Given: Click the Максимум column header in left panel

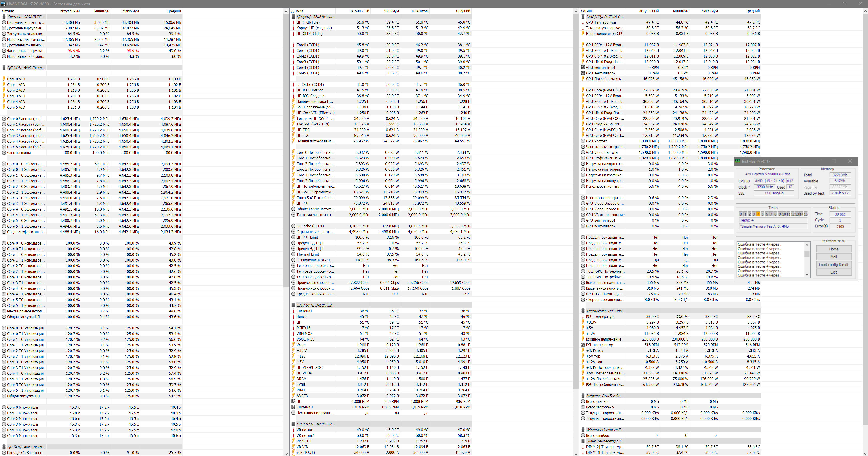Looking at the screenshot, I should [130, 11].
